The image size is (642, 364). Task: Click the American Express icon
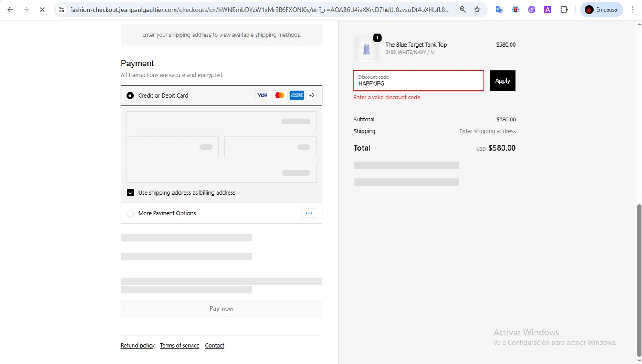point(297,95)
